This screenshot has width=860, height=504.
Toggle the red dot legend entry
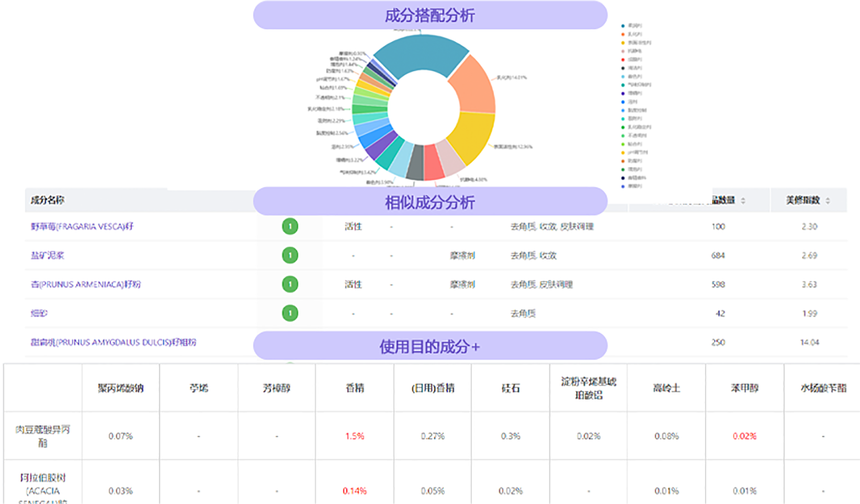pyautogui.click(x=623, y=60)
